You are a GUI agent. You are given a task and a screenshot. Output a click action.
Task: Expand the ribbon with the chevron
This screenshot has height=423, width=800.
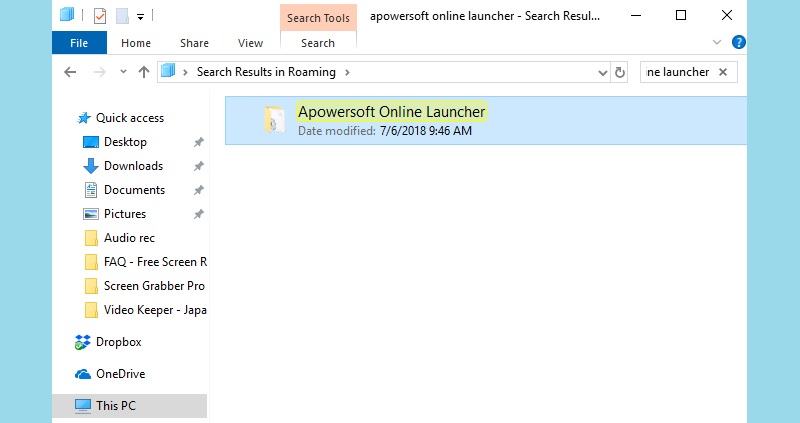pyautogui.click(x=717, y=42)
